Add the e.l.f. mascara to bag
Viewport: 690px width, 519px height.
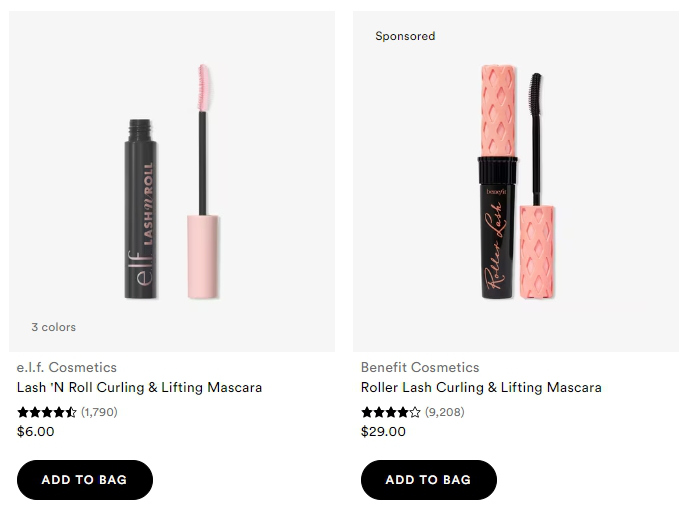coord(85,480)
